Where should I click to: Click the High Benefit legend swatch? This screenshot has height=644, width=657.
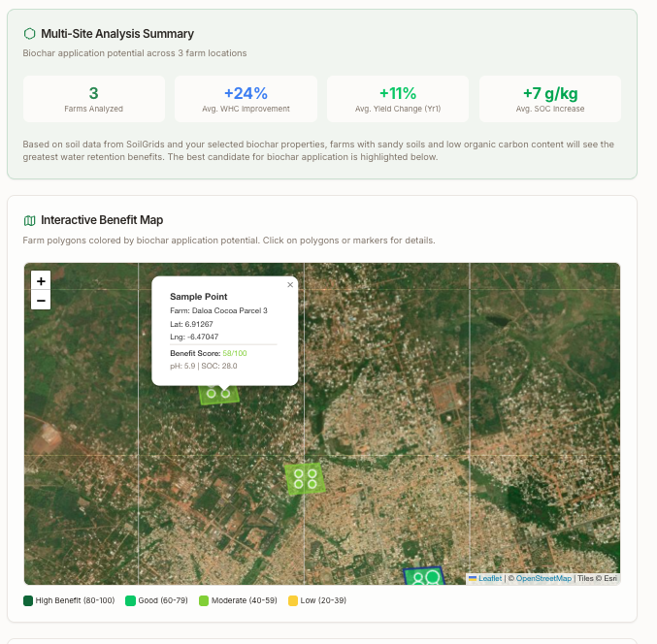click(28, 601)
